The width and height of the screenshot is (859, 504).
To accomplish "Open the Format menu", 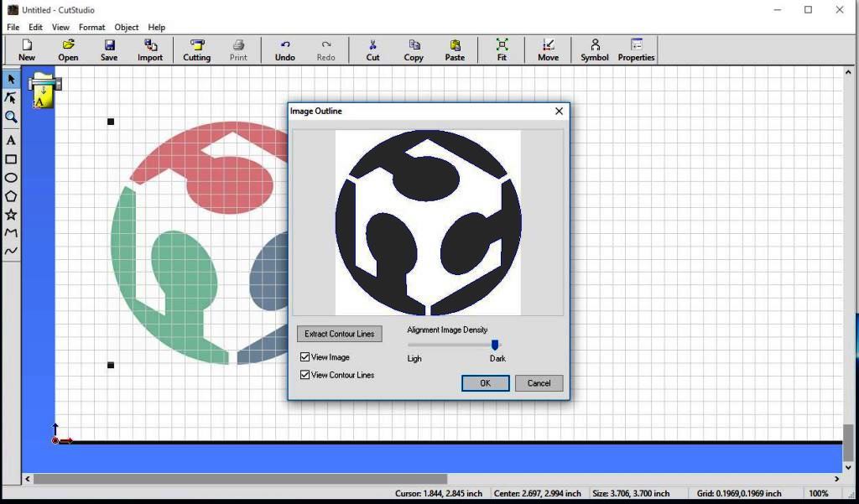I will point(91,27).
